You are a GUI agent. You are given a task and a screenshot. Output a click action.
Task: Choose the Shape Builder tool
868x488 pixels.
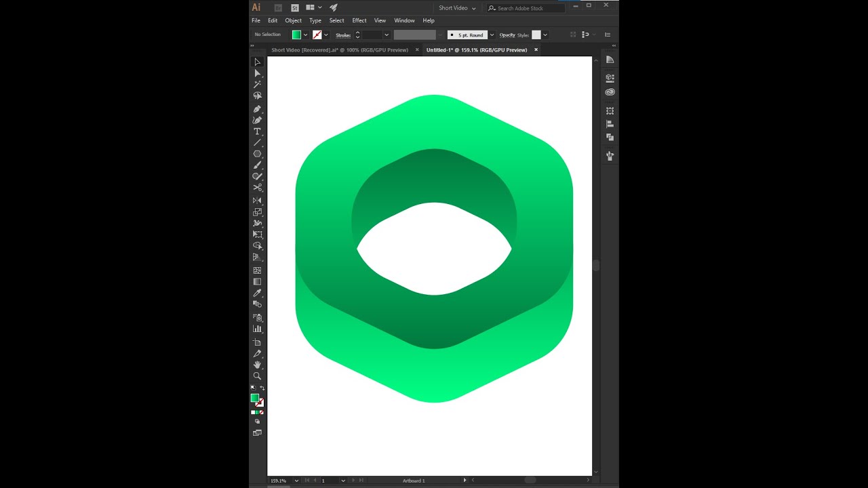pyautogui.click(x=257, y=246)
